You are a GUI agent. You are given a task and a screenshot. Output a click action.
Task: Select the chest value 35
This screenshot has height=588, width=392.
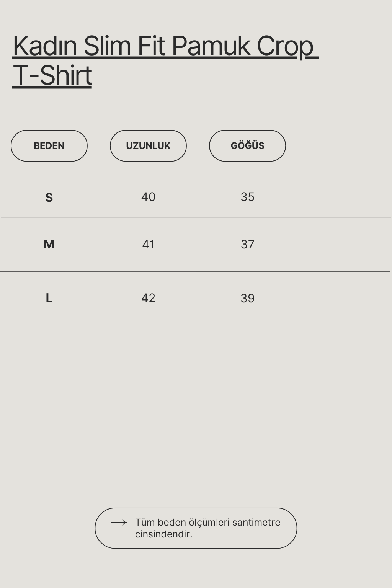point(247,197)
